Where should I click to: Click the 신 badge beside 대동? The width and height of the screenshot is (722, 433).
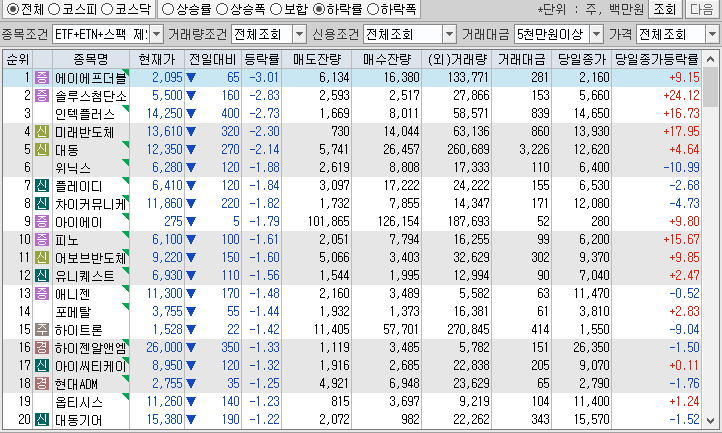pos(42,149)
